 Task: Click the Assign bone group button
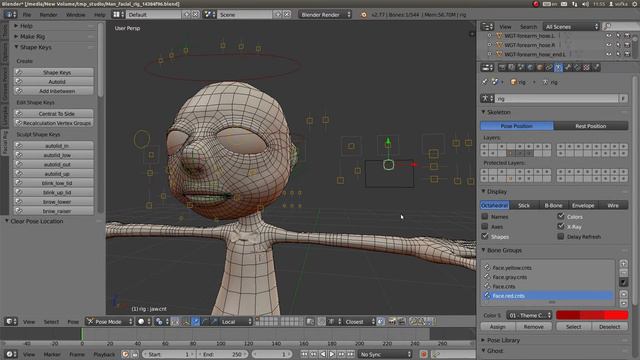pos(498,327)
